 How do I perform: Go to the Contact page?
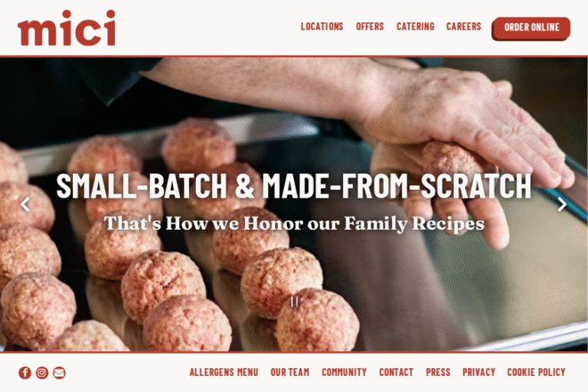(x=396, y=372)
